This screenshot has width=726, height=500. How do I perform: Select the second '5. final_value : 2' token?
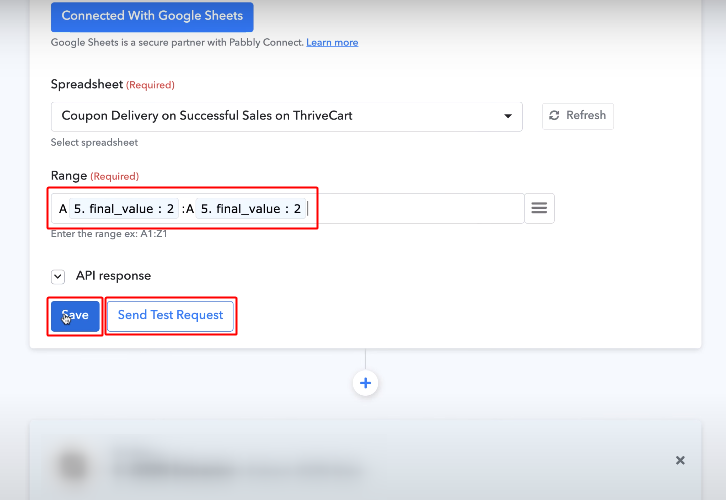[250, 209]
